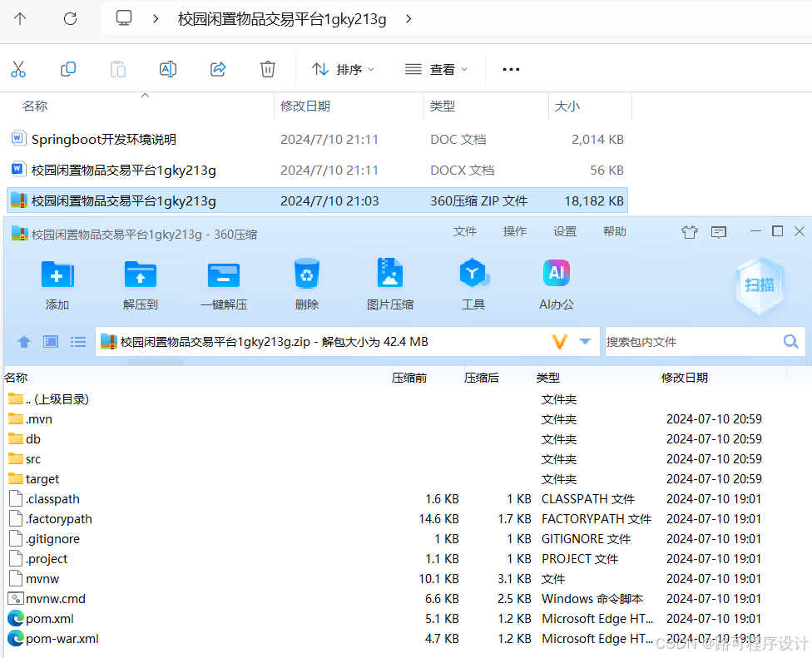The image size is (812, 658).
Task: Switch to list view mode in 360压缩
Action: click(78, 342)
